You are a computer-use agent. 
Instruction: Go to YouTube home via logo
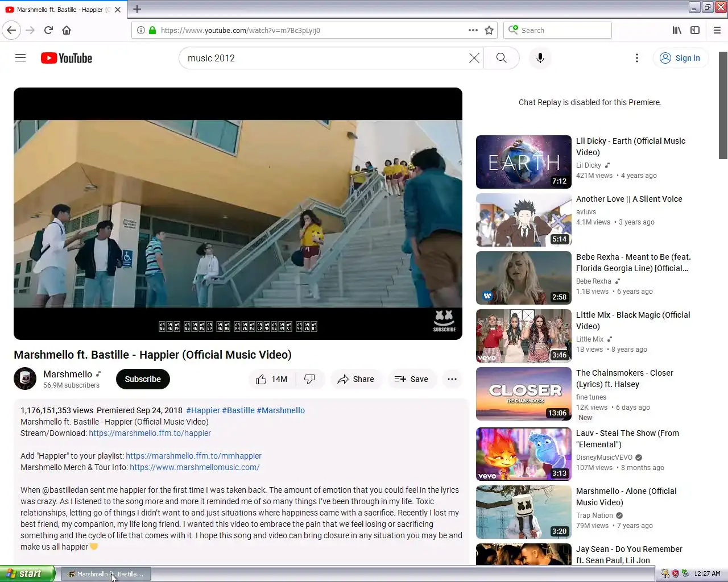pyautogui.click(x=67, y=58)
